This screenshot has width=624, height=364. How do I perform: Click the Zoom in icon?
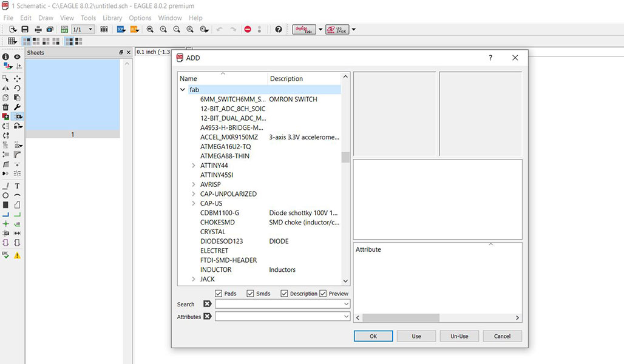163,30
